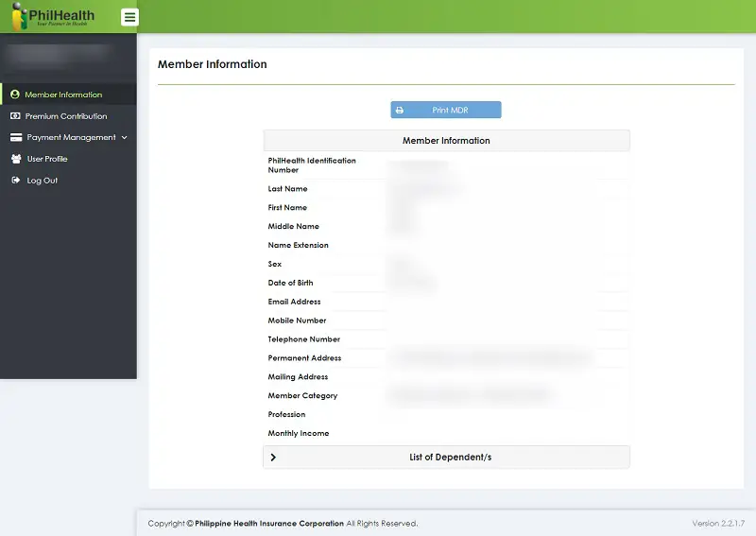Click the Member Information table header
The width and height of the screenshot is (756, 536).
click(x=446, y=141)
